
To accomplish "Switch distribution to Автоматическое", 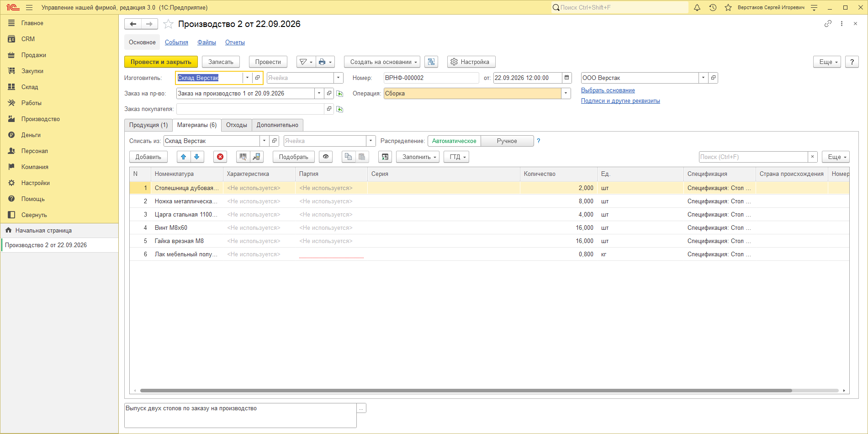I will click(454, 141).
